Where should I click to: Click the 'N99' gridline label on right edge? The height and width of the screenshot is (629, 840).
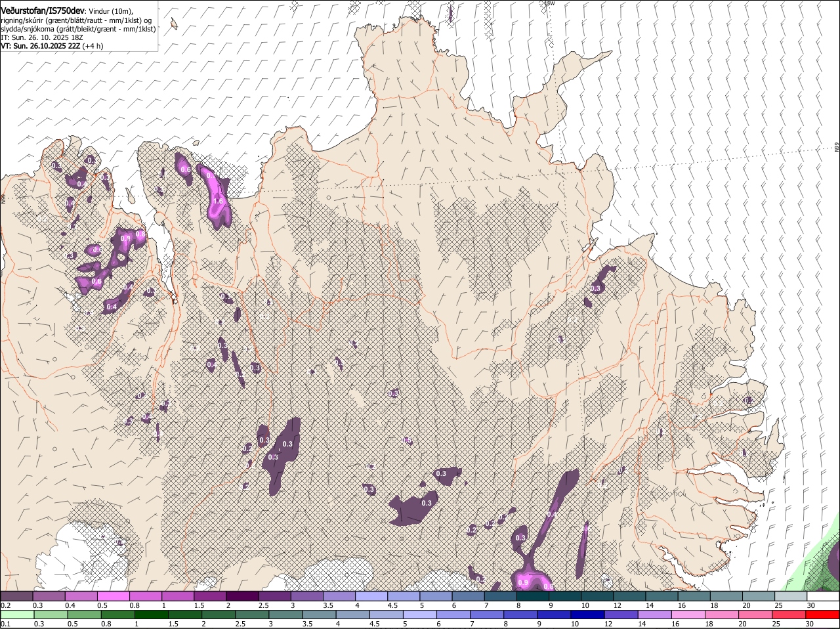click(837, 147)
